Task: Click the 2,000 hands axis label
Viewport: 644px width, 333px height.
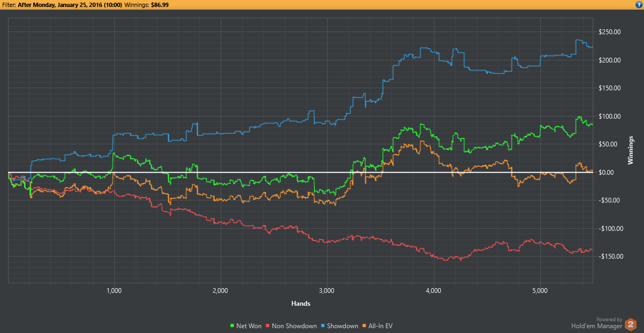Action: [220, 291]
